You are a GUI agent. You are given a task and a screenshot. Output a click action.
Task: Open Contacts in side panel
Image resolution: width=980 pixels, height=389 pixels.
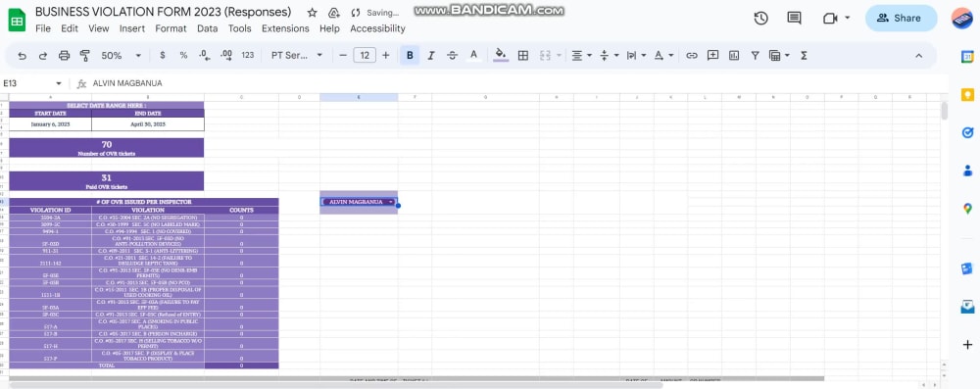tap(967, 170)
